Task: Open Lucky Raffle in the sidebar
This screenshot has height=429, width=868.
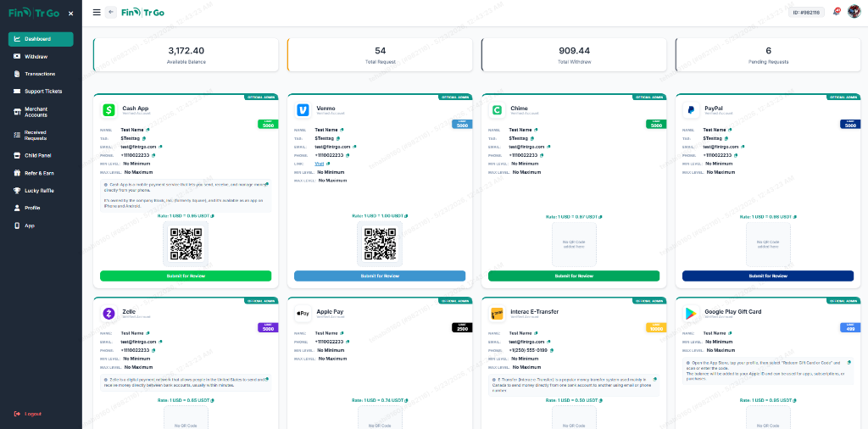Action: point(41,191)
